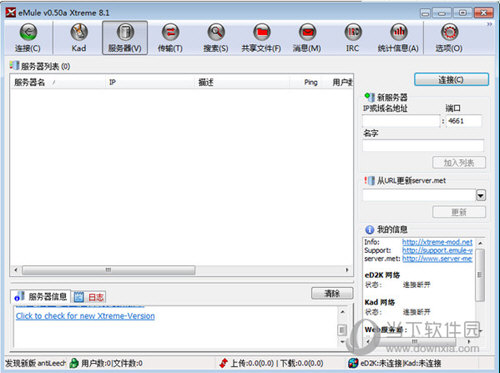Image resolution: width=500 pixels, height=373 pixels.
Task: Switch to the Log (日志) tab
Action: [x=89, y=297]
